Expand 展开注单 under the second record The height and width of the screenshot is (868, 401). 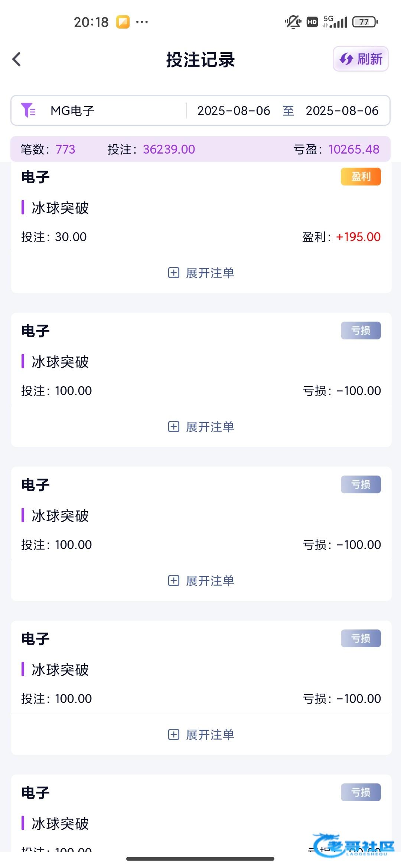pyautogui.click(x=210, y=427)
